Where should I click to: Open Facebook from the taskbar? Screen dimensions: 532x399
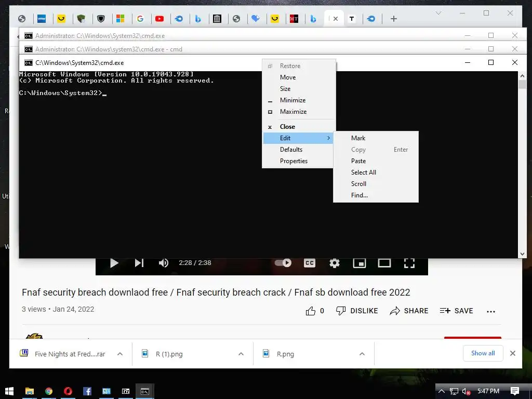click(87, 391)
